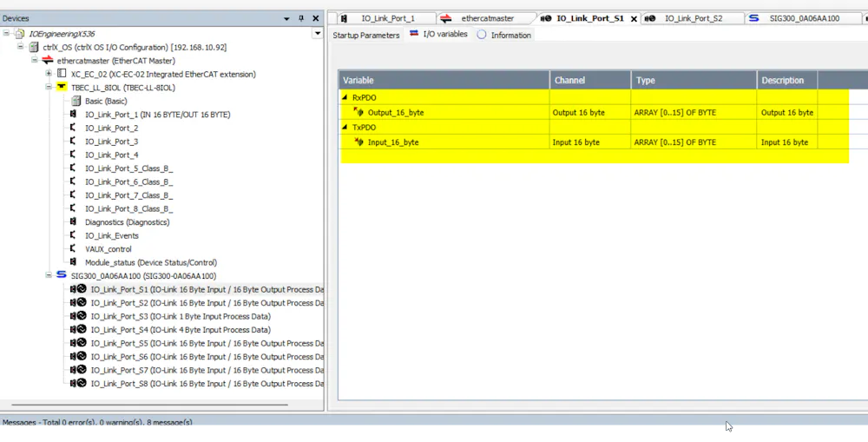This screenshot has width=868, height=442.
Task: Pin the Devices panel
Action: pyautogui.click(x=301, y=18)
